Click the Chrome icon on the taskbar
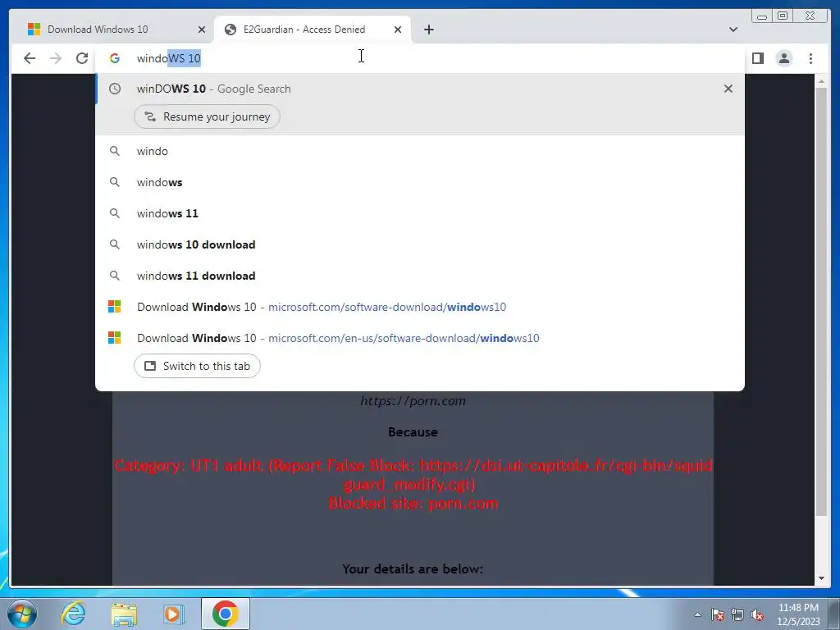840x630 pixels. [226, 614]
